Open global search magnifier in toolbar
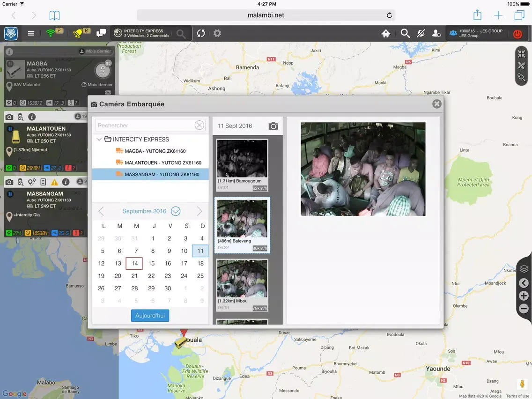 (405, 33)
